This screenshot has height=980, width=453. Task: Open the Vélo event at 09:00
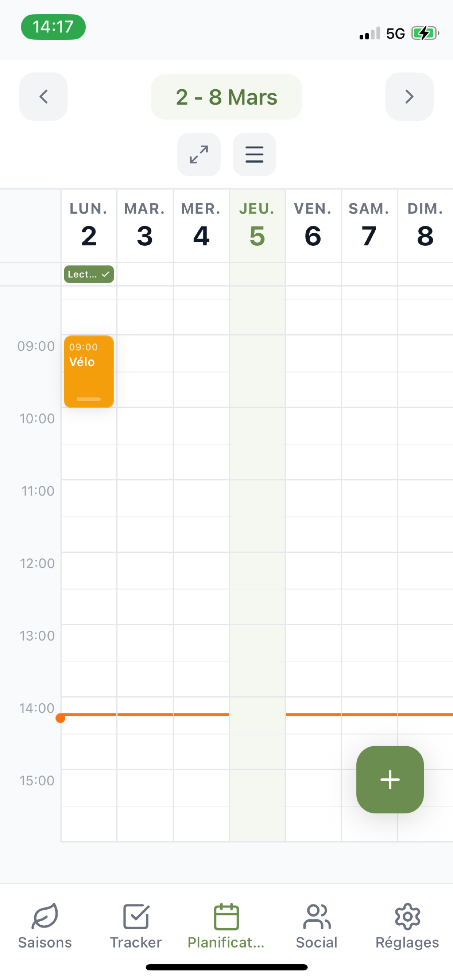[x=89, y=372]
